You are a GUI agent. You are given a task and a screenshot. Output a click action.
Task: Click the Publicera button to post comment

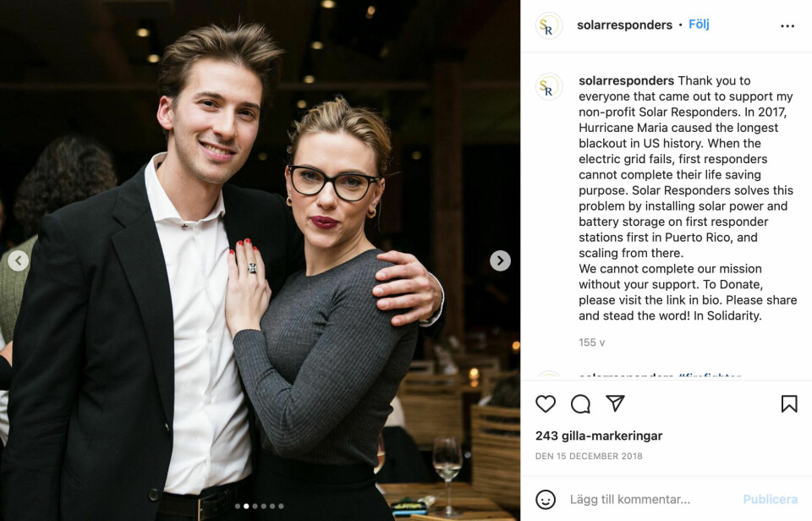[x=770, y=499]
